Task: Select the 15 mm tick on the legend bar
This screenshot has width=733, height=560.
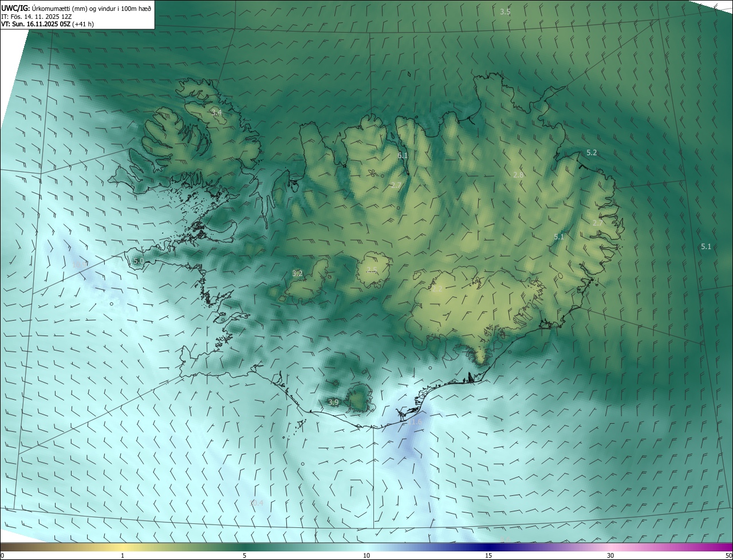Action: 488,555
